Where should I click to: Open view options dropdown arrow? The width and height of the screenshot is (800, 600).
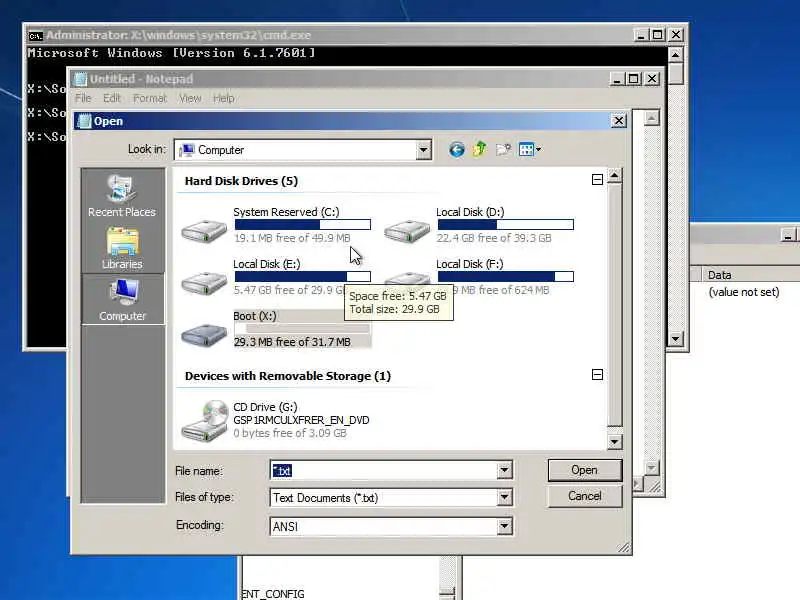click(538, 149)
